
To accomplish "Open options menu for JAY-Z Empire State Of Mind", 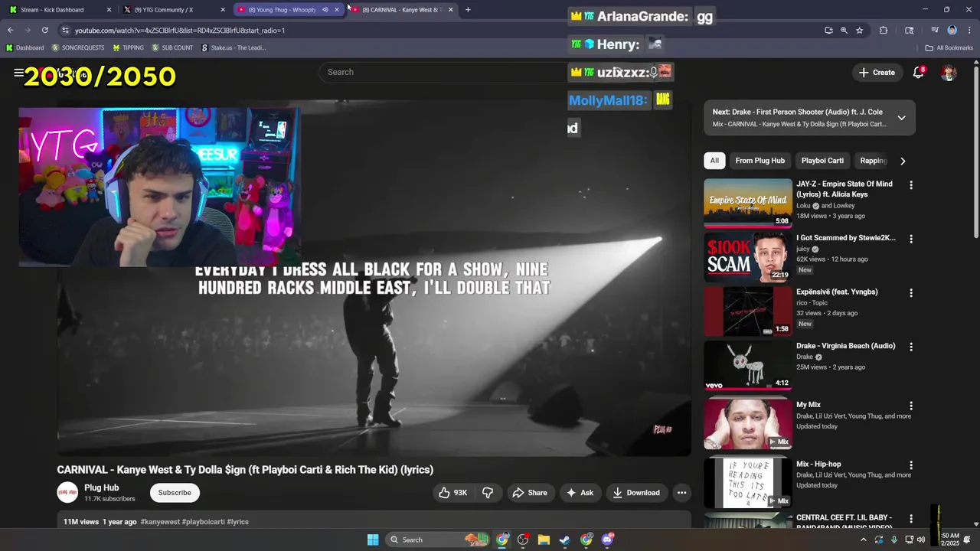I will click(911, 185).
